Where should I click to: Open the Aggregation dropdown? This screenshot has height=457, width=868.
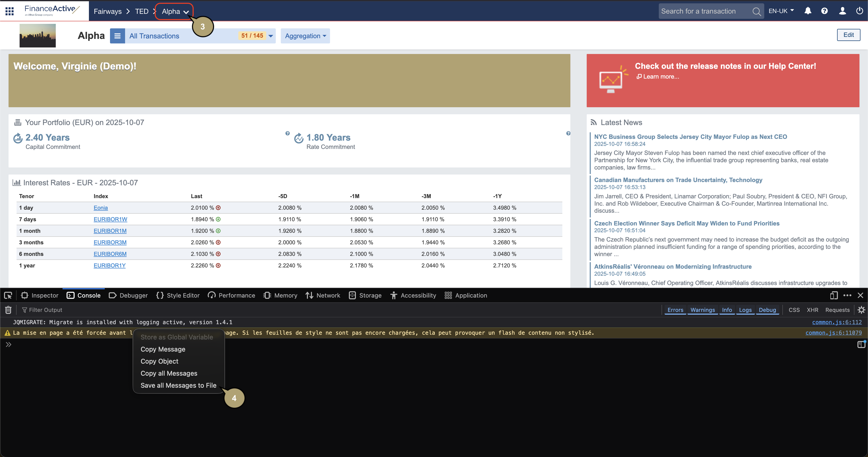pos(305,36)
